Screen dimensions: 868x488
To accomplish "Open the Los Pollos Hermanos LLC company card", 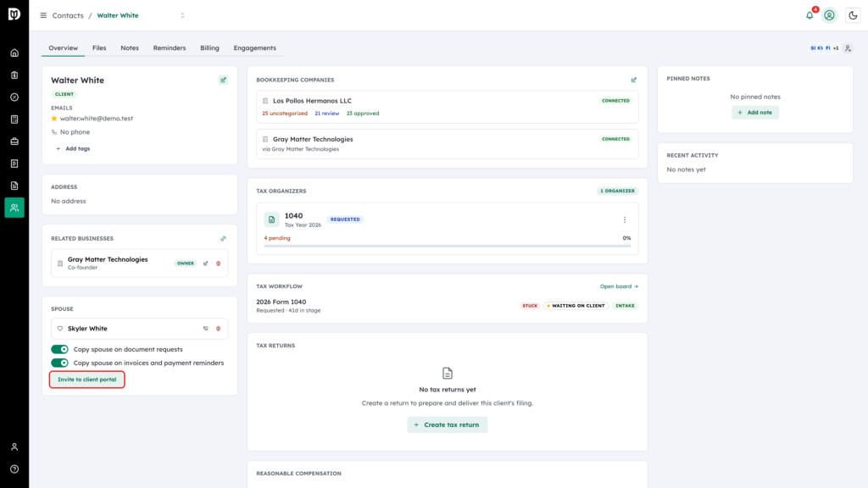I will tap(448, 107).
